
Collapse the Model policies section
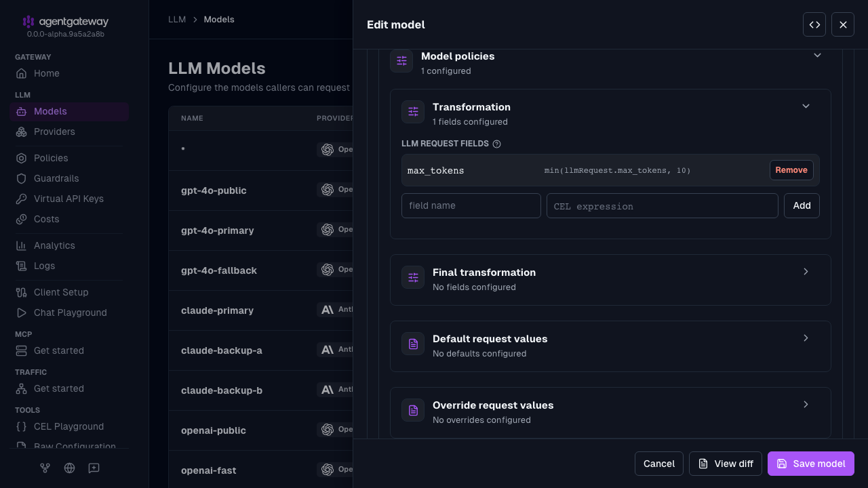[817, 55]
